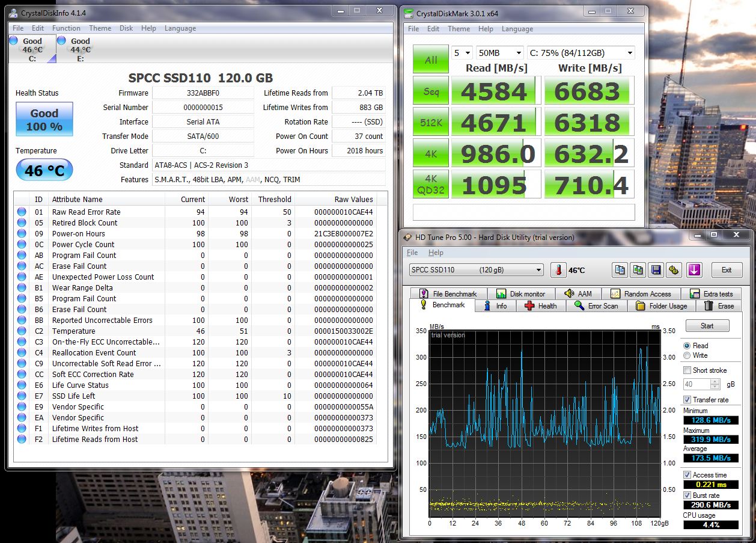Click the Start button in HD Tune
This screenshot has width=756, height=543.
[707, 326]
